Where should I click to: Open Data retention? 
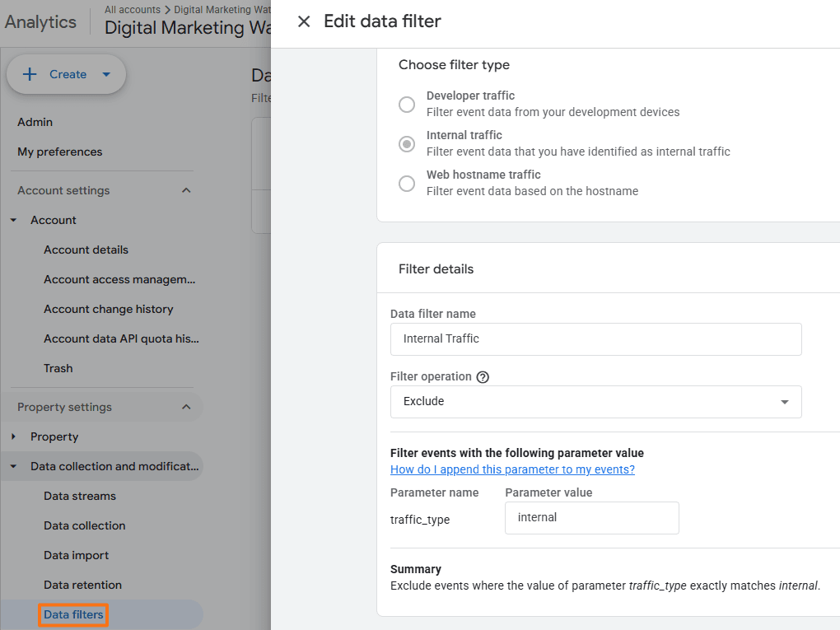(x=82, y=585)
